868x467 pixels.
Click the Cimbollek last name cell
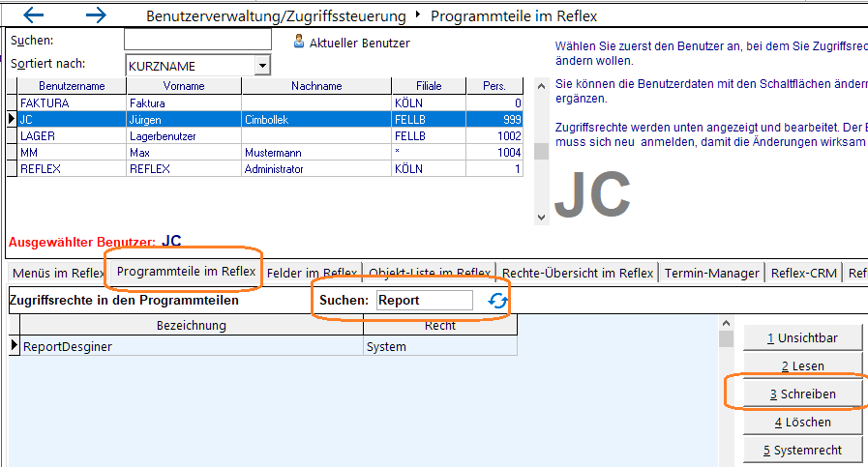coord(316,120)
